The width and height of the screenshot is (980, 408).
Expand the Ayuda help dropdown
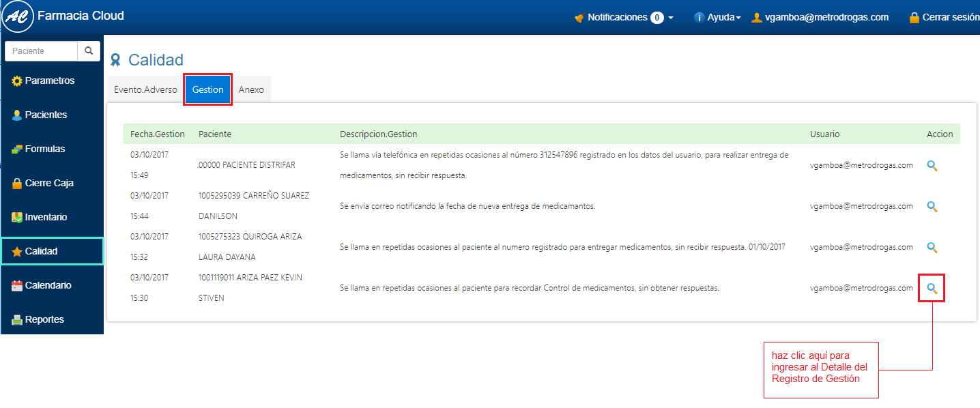coord(717,18)
